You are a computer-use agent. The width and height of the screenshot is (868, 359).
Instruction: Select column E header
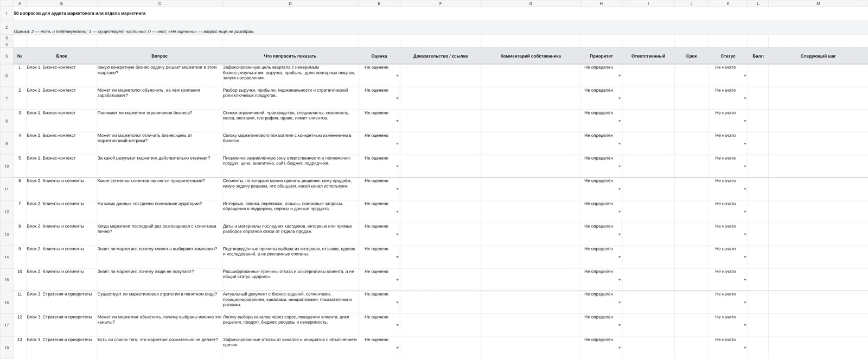tap(379, 3)
